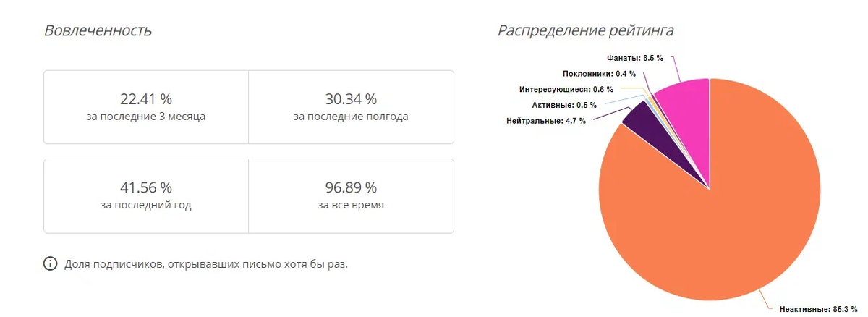This screenshot has width=868, height=317.
Task: Click the Доля подписчиков explanatory note text
Action: tap(206, 263)
